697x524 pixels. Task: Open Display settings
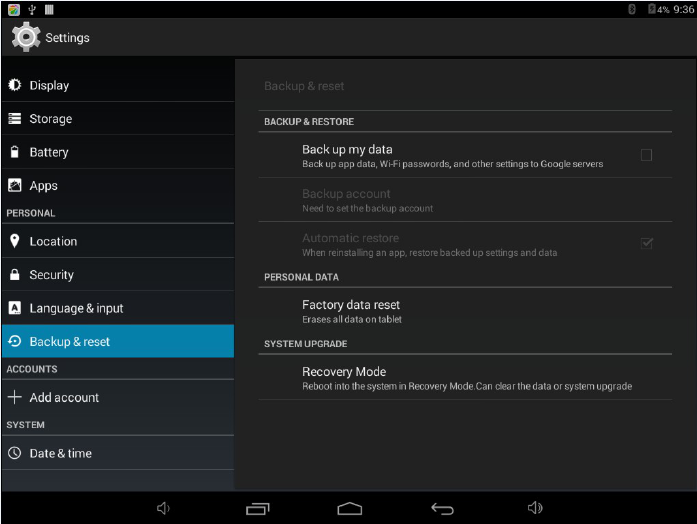coord(118,84)
